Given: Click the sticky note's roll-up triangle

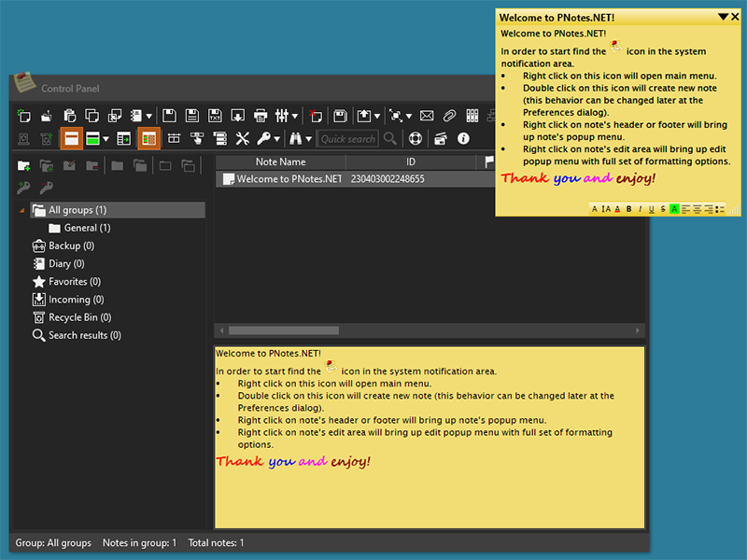Looking at the screenshot, I should coord(723,17).
